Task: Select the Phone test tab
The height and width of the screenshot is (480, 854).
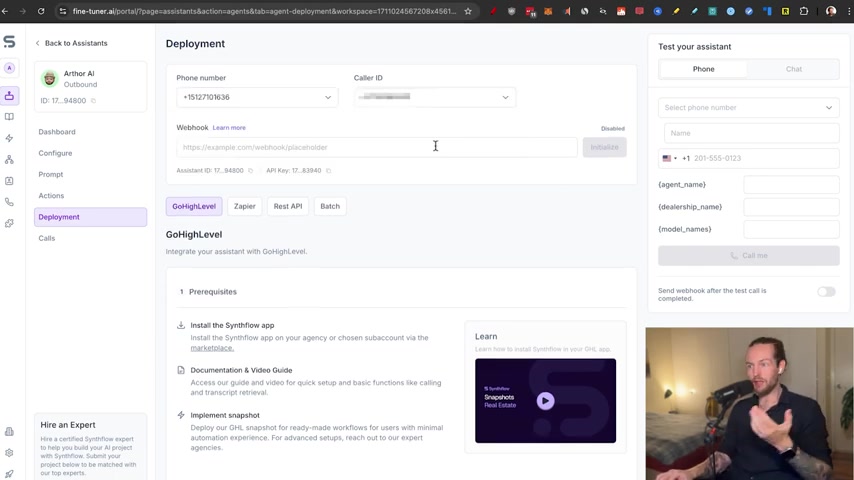Action: (704, 69)
